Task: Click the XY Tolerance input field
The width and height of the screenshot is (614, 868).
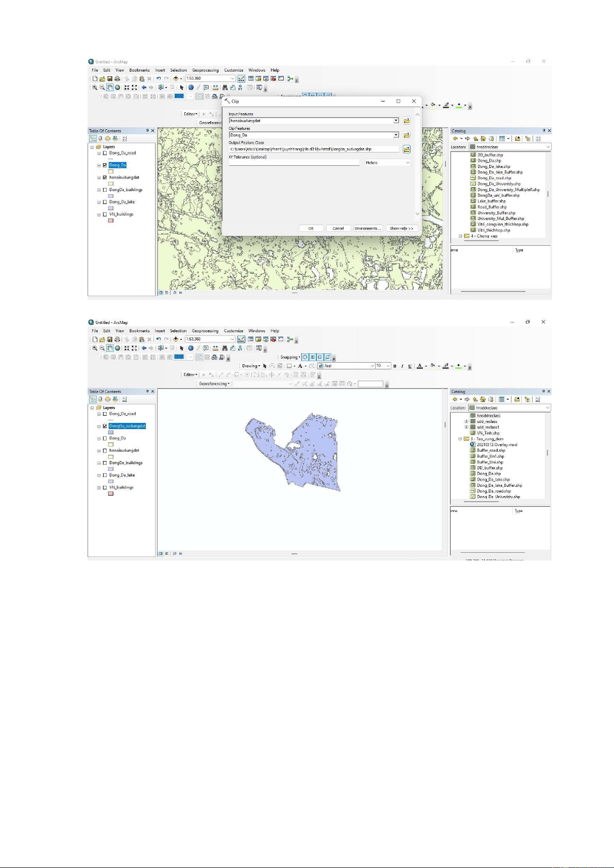Action: coord(294,163)
